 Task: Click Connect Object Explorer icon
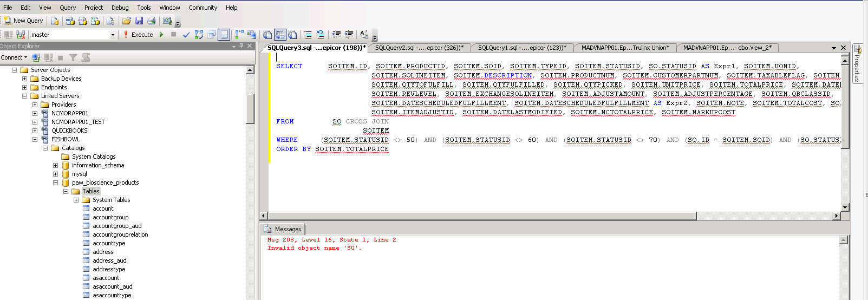[36, 57]
